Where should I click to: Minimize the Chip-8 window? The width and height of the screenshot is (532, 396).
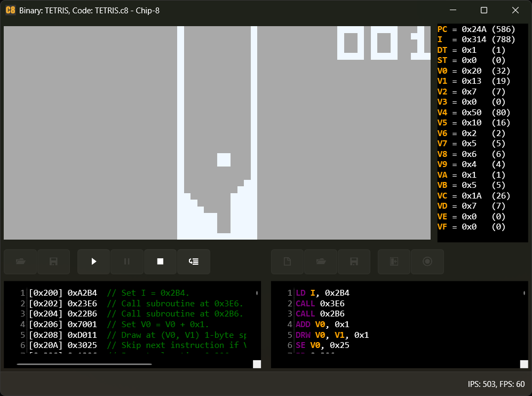453,10
